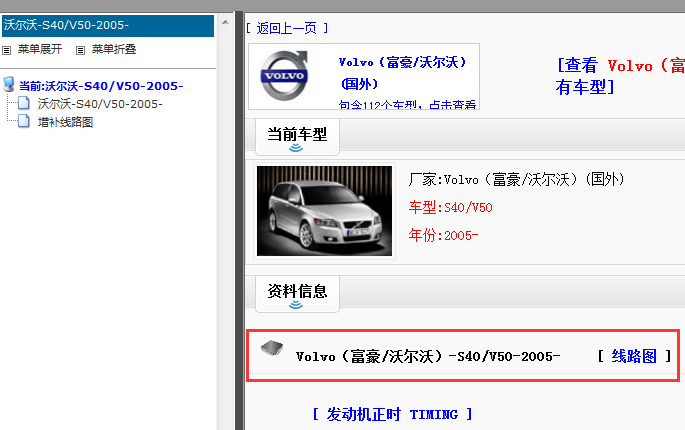Click the 包含112个车型 link

click(x=407, y=105)
